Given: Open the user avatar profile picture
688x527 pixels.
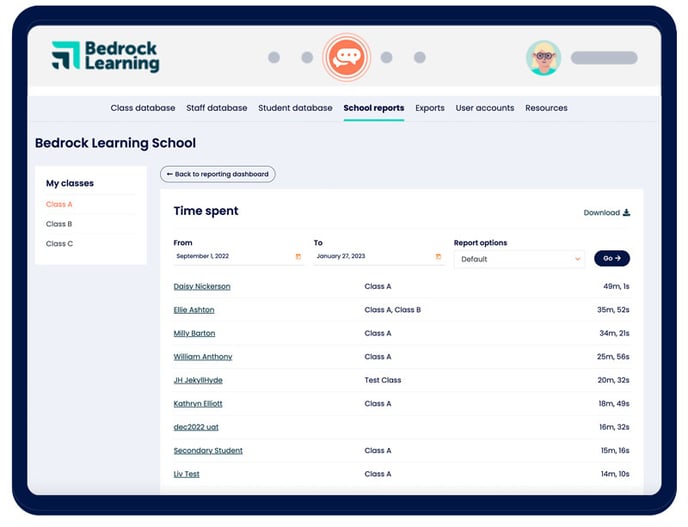Looking at the screenshot, I should pos(543,58).
